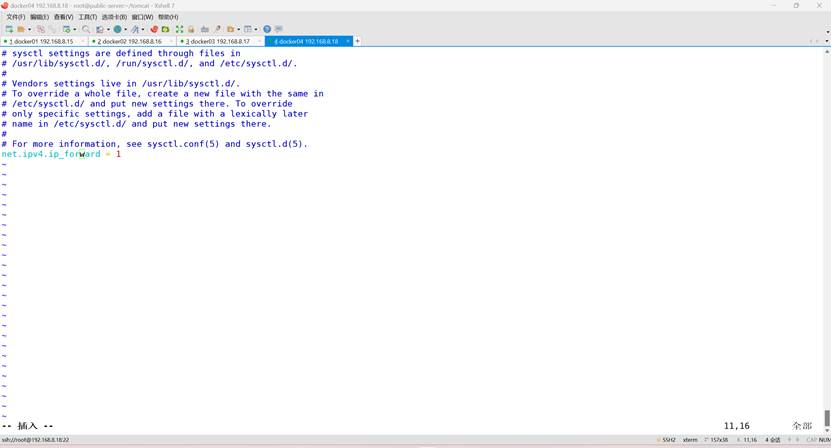
Task: Switch to docker02 192.168.8.16 tab
Action: tap(131, 41)
